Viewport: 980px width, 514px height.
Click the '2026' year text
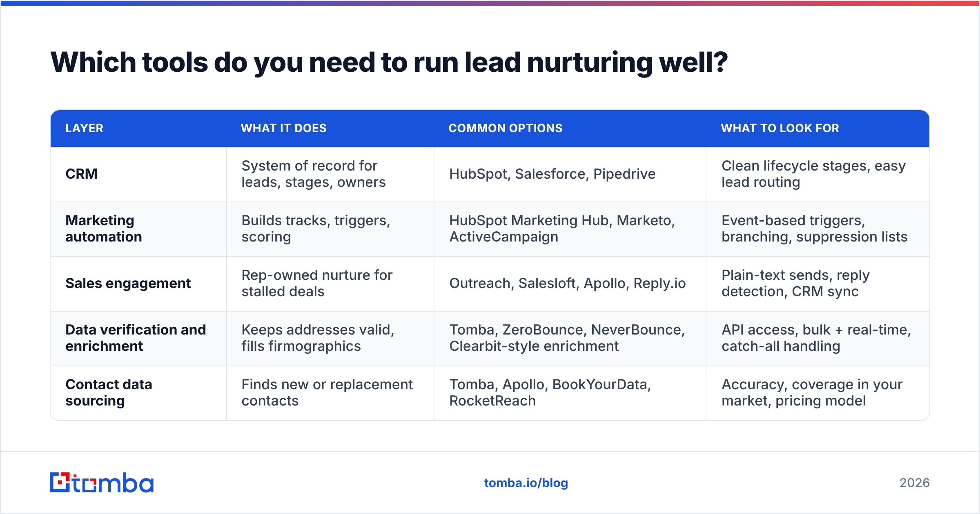tap(915, 483)
